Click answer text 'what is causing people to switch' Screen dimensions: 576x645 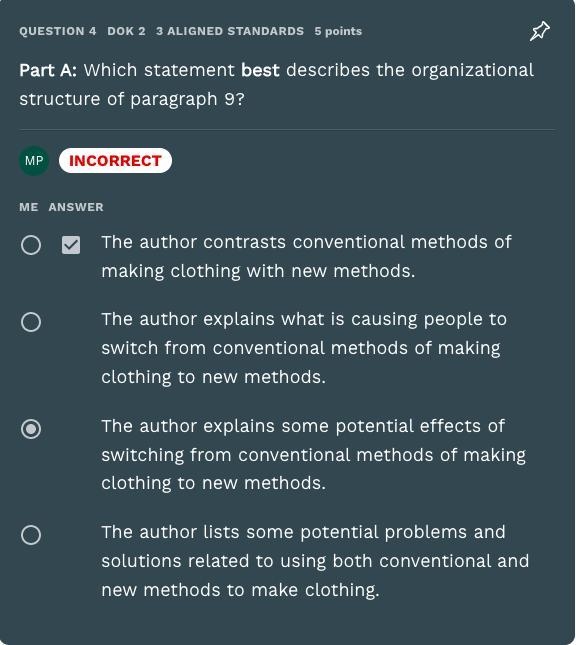(304, 348)
